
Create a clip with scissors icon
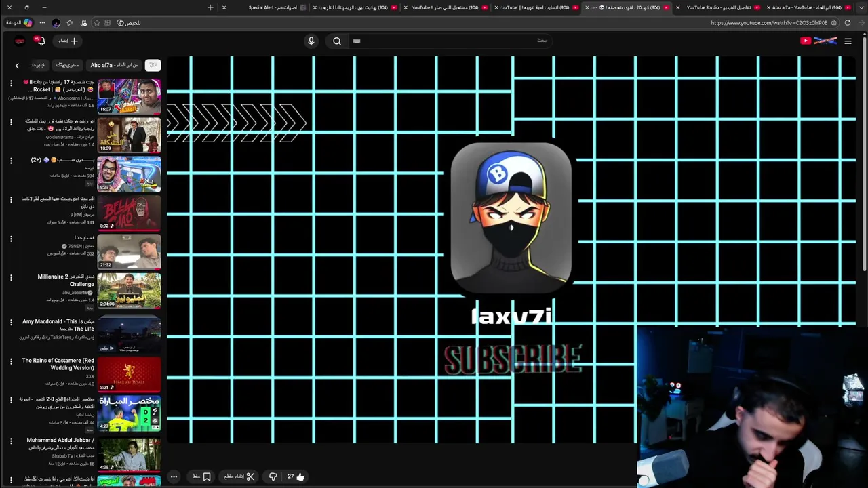[239, 476]
